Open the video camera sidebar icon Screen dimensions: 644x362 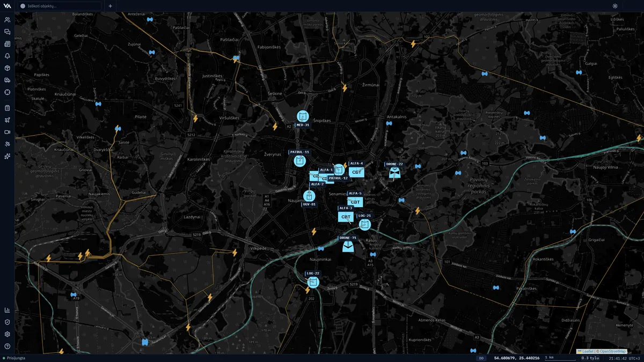tap(8, 132)
